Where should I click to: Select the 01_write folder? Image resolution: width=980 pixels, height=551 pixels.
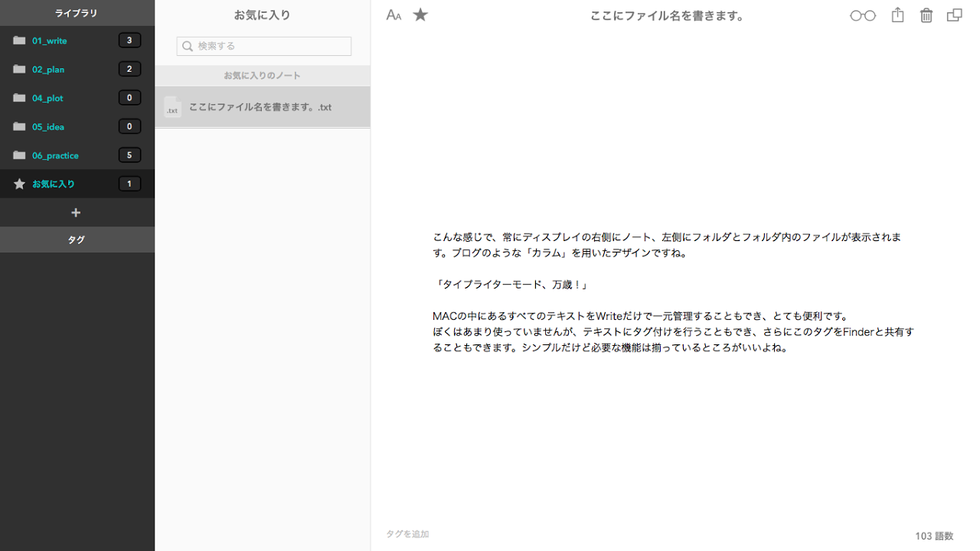[x=77, y=41]
